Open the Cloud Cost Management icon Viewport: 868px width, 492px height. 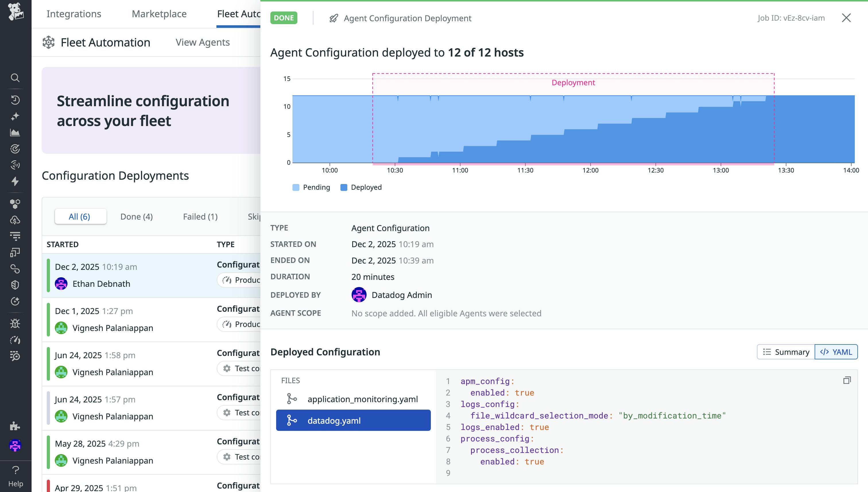pos(15,220)
